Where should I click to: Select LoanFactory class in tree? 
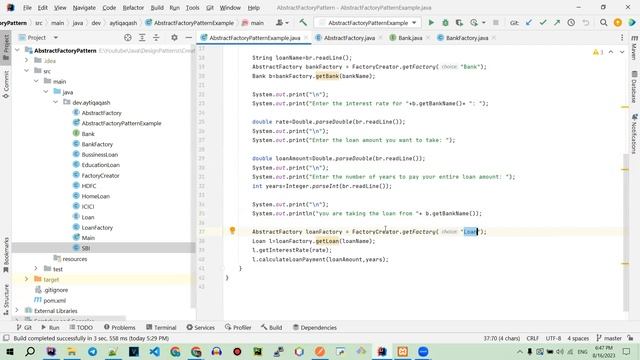tap(97, 227)
